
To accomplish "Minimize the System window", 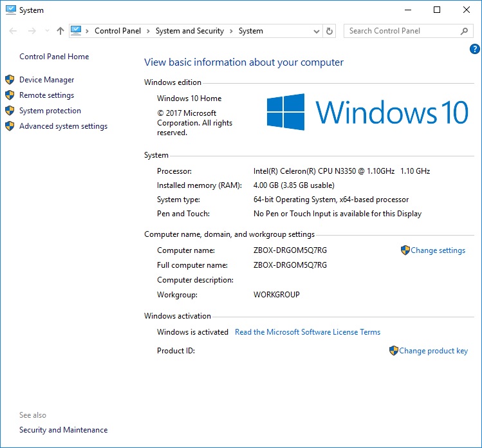I will pos(408,10).
